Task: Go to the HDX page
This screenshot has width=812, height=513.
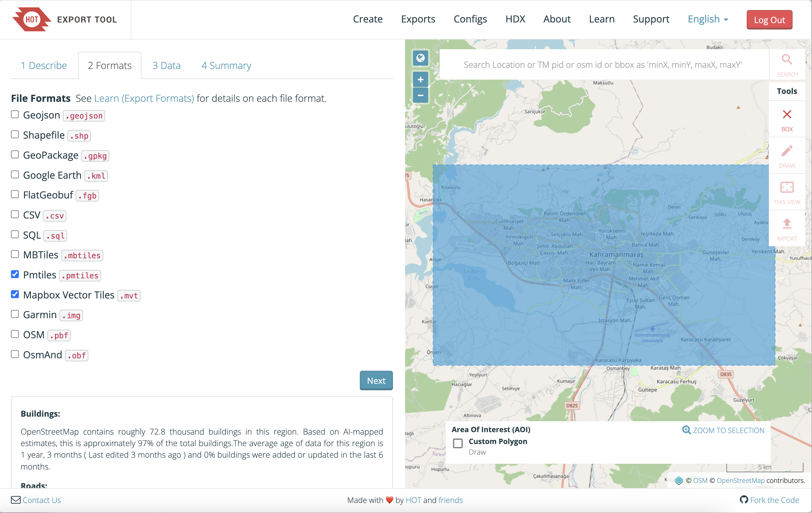Action: (515, 19)
